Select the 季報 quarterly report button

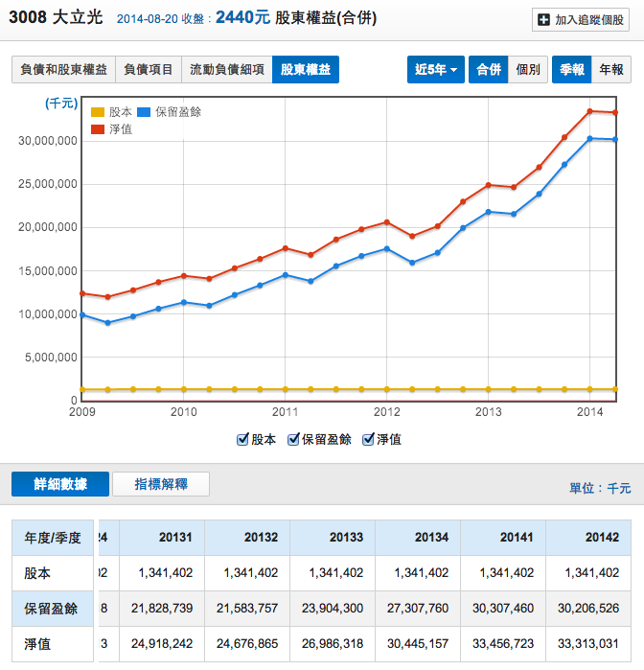pyautogui.click(x=572, y=70)
